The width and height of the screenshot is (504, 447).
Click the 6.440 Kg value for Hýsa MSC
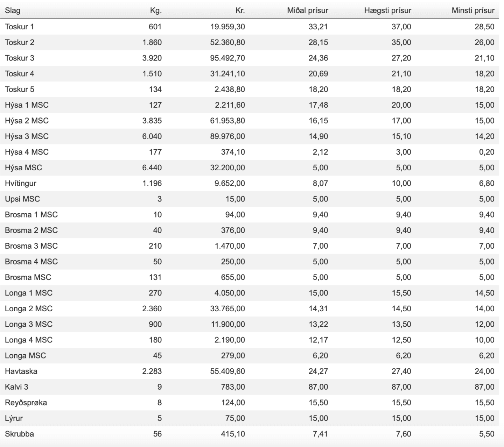click(x=152, y=168)
